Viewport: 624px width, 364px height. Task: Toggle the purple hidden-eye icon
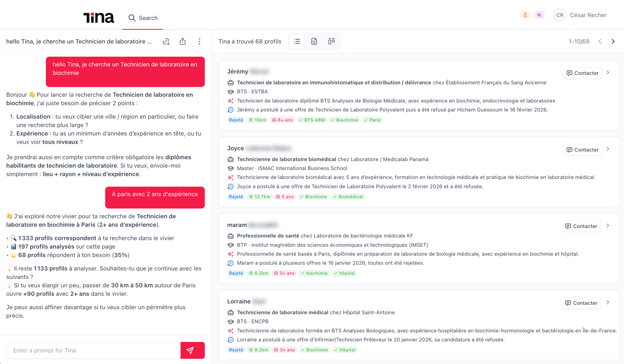point(539,15)
